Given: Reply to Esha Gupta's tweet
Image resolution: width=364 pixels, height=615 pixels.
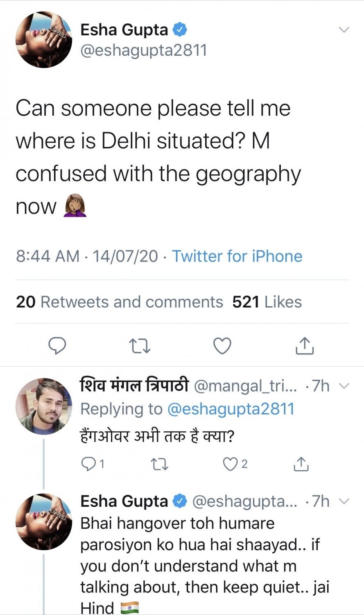Looking at the screenshot, I should click(57, 346).
